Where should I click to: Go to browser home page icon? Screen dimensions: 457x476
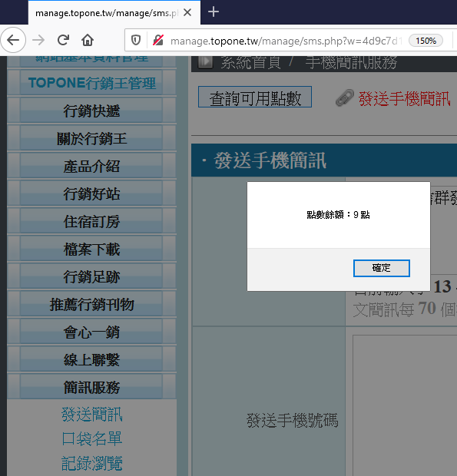pos(88,40)
